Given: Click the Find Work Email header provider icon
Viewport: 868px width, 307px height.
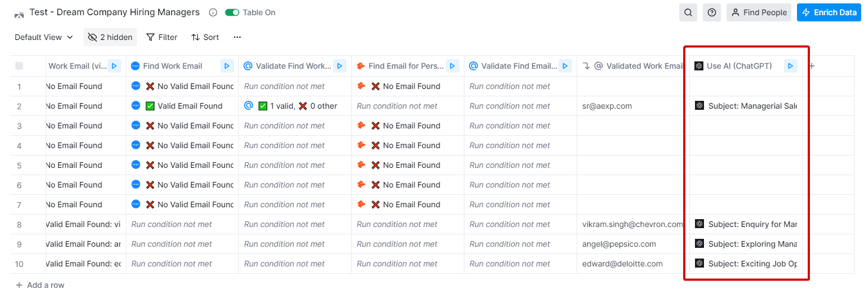Looking at the screenshot, I should [x=135, y=66].
